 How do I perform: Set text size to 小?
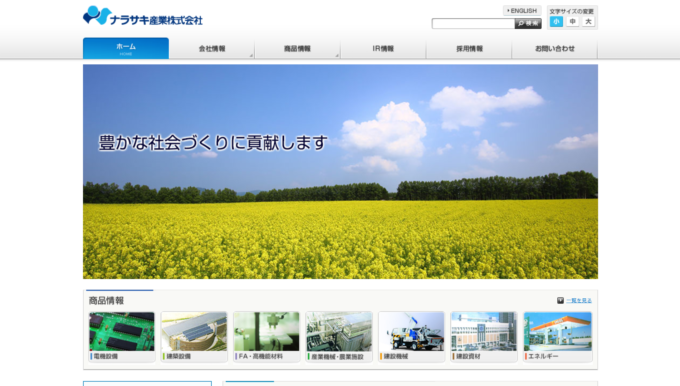pos(556,21)
